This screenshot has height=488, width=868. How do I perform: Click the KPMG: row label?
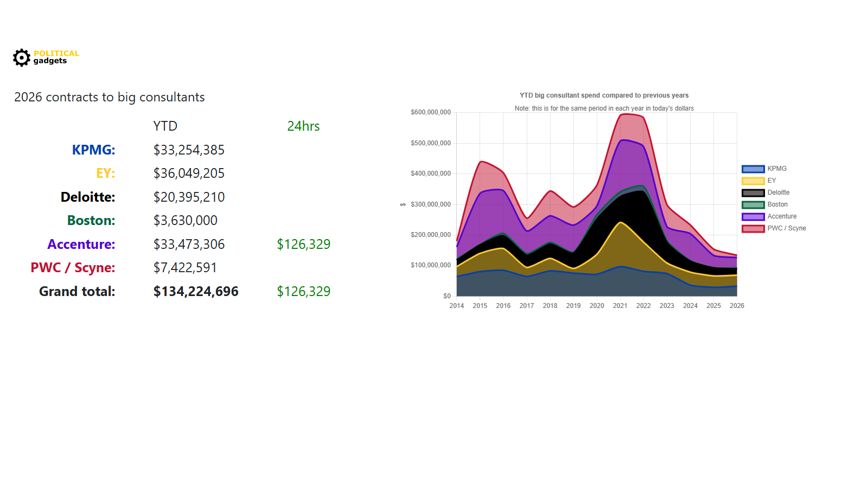pos(93,150)
